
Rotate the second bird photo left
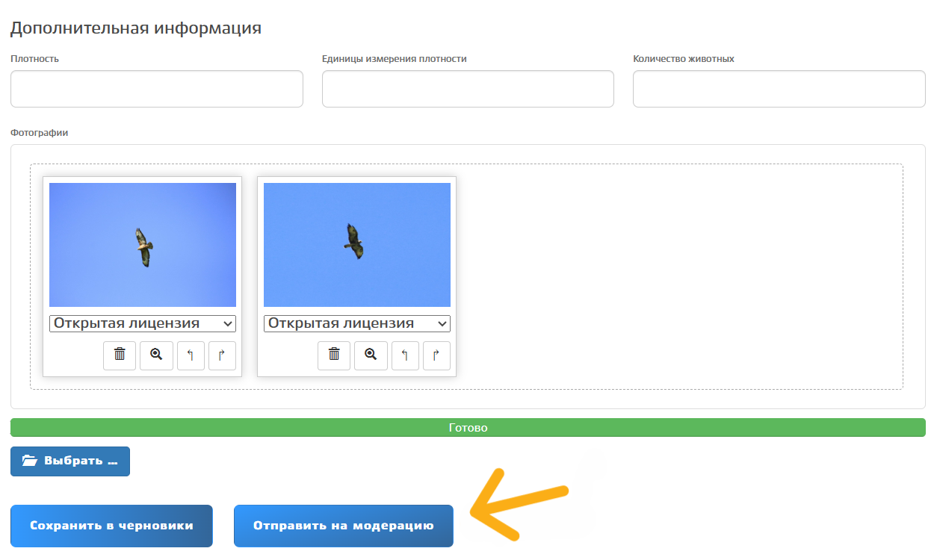(x=405, y=355)
